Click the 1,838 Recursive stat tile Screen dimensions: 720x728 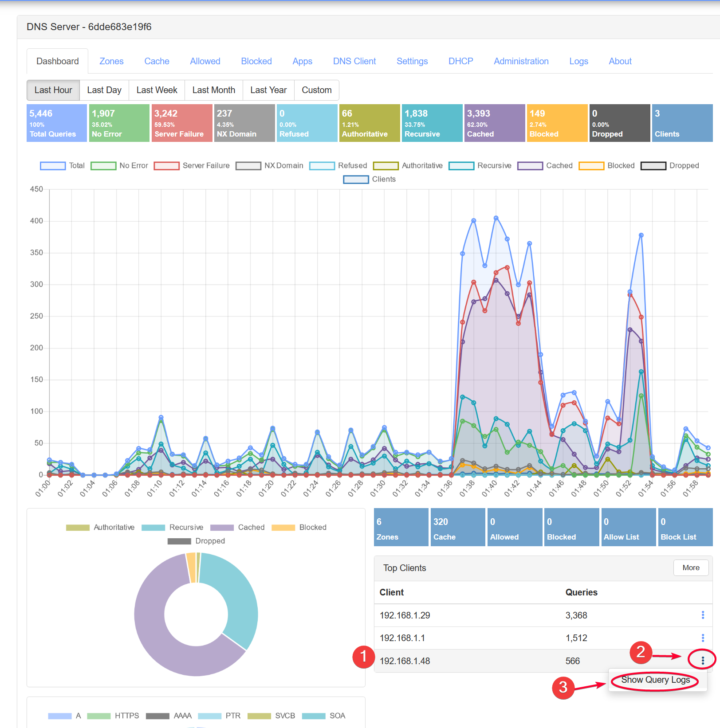(x=432, y=123)
